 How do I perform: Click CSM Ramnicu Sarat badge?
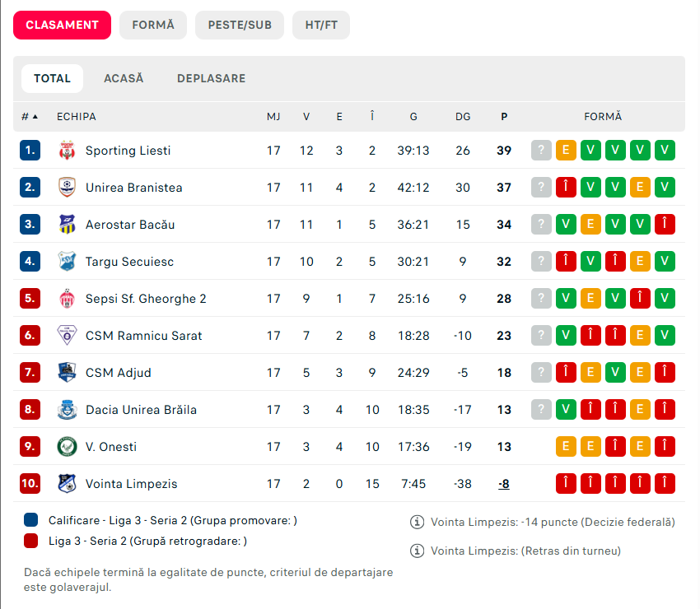click(x=67, y=336)
